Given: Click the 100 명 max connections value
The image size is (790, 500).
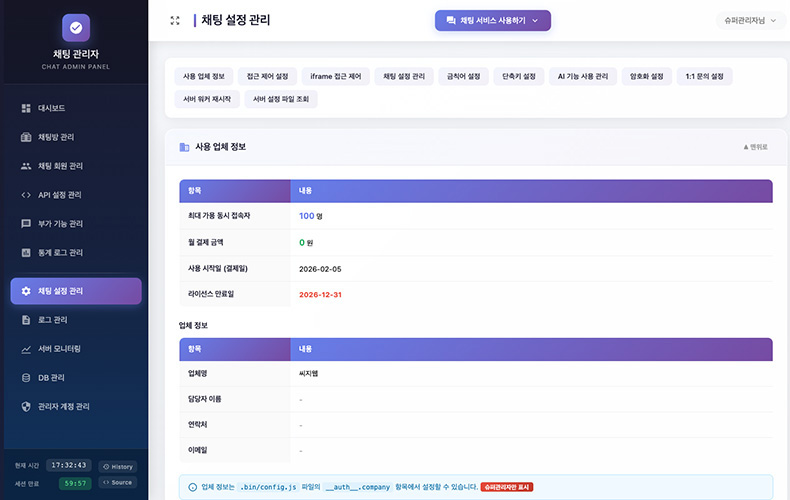Looking at the screenshot, I should coord(310,216).
